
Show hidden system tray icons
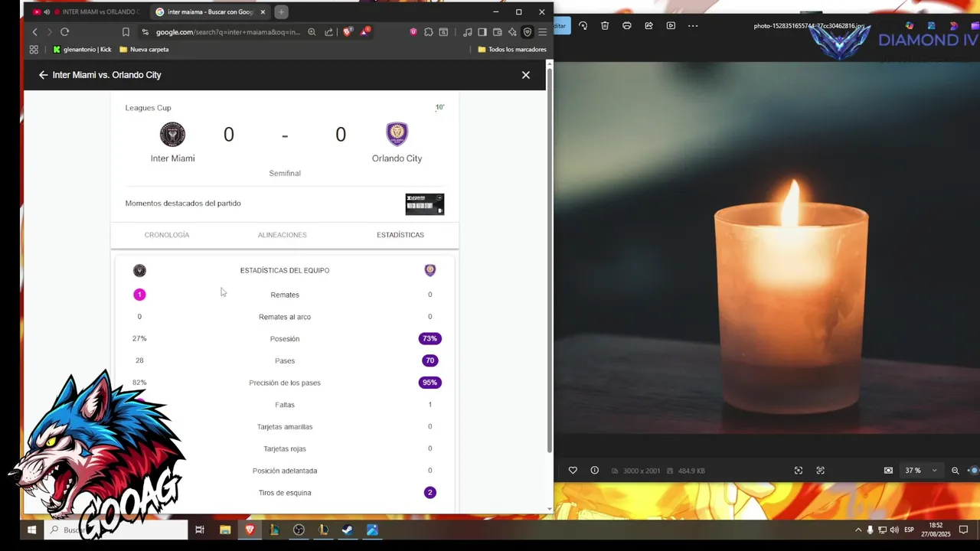[x=857, y=530]
